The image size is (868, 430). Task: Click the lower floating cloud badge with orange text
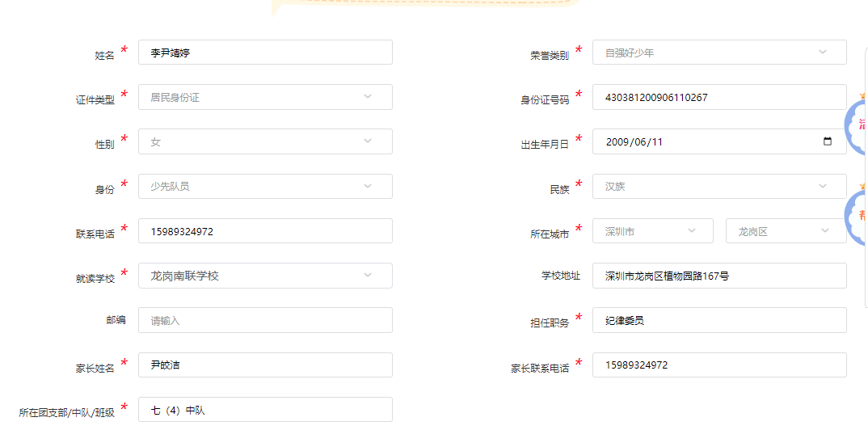click(857, 215)
